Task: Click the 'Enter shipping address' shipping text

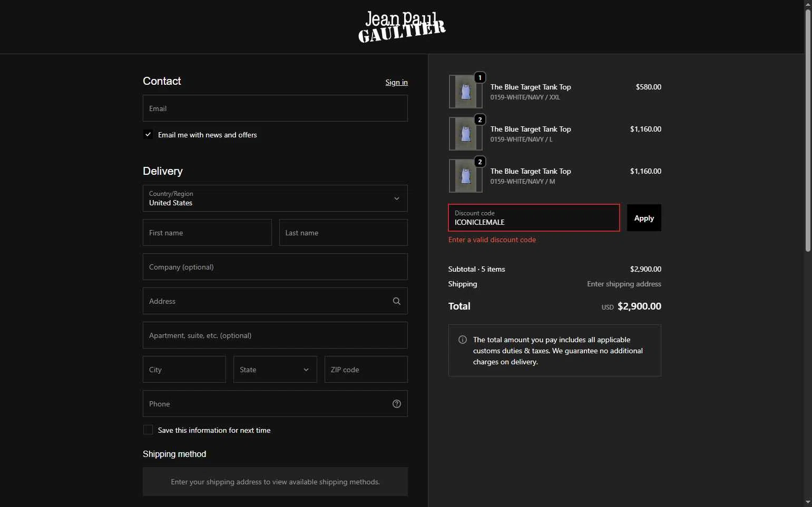Action: (624, 284)
